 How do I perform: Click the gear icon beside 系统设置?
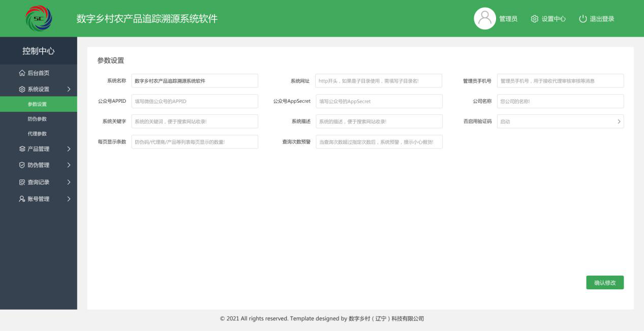pyautogui.click(x=22, y=89)
